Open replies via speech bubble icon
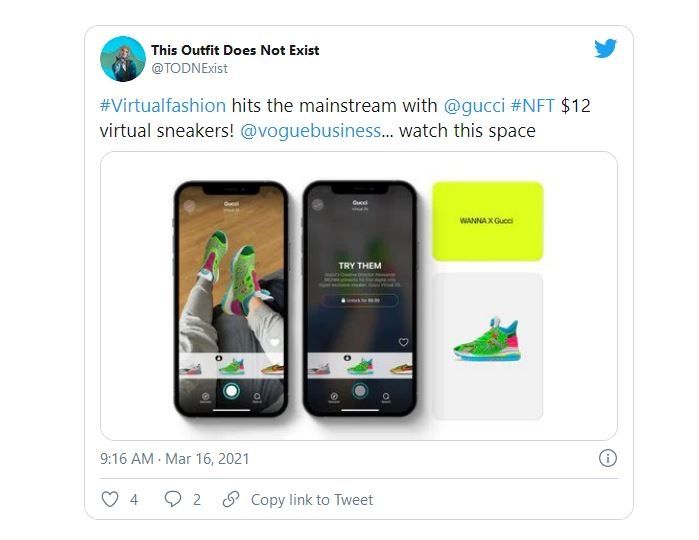This screenshot has width=699, height=540. coord(173,499)
